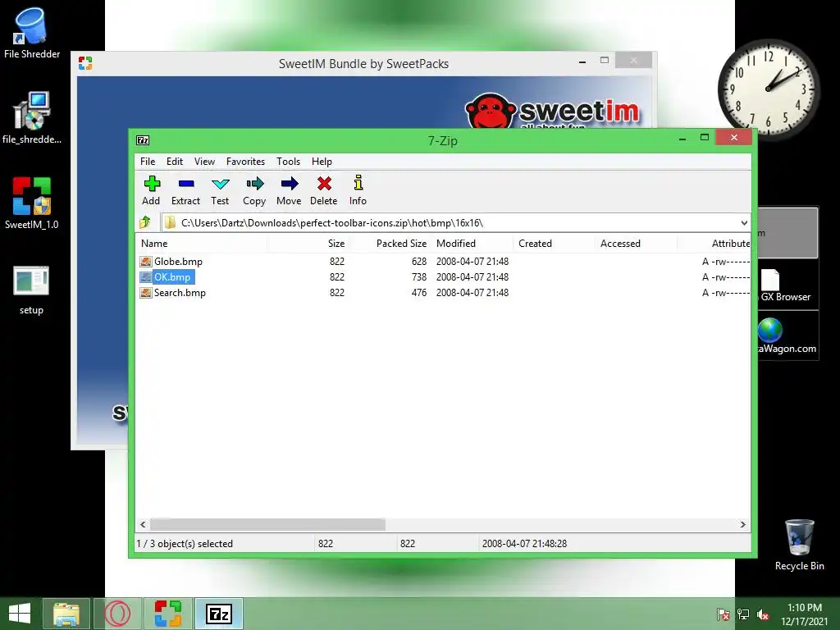Open the File menu
Image resolution: width=840 pixels, height=630 pixels.
(x=148, y=162)
